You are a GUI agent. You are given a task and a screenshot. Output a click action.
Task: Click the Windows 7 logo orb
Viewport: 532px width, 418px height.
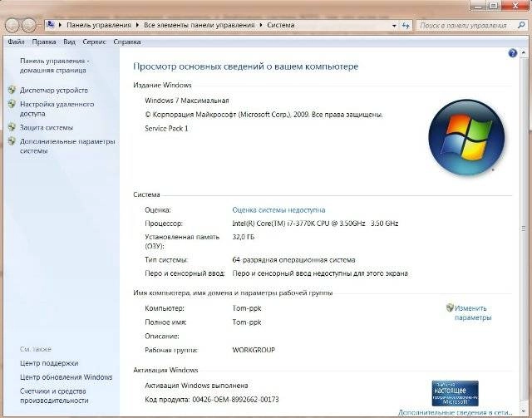pyautogui.click(x=466, y=137)
